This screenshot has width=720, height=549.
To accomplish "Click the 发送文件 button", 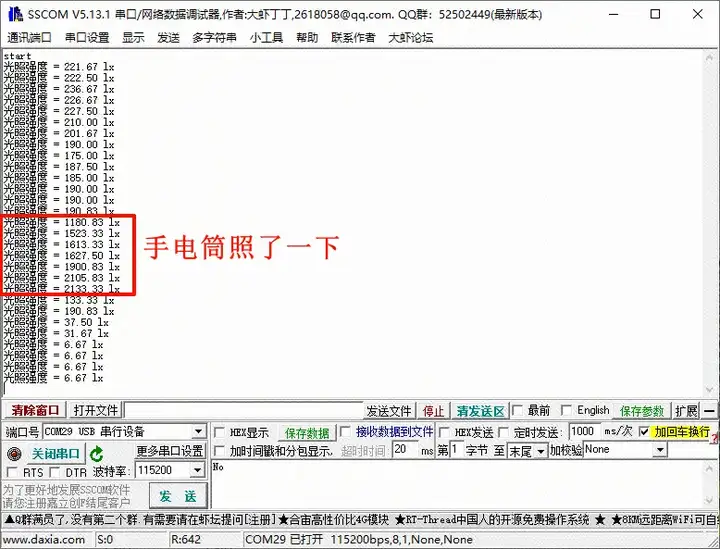I will (x=389, y=411).
